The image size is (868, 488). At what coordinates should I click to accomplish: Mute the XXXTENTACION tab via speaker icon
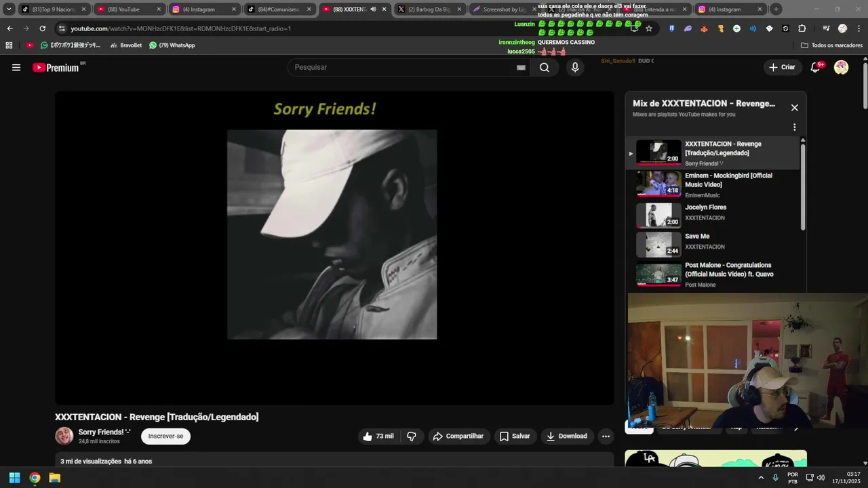[x=373, y=9]
